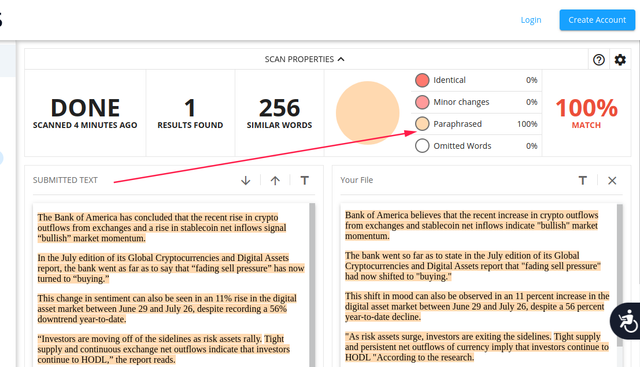Collapse the Scan Properties section
The image size is (640, 367).
pos(304,59)
